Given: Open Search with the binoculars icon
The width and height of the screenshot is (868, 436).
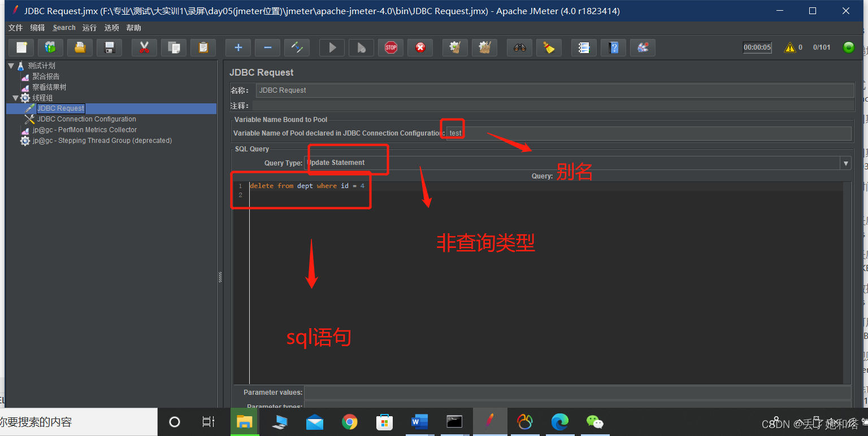Looking at the screenshot, I should tap(520, 47).
